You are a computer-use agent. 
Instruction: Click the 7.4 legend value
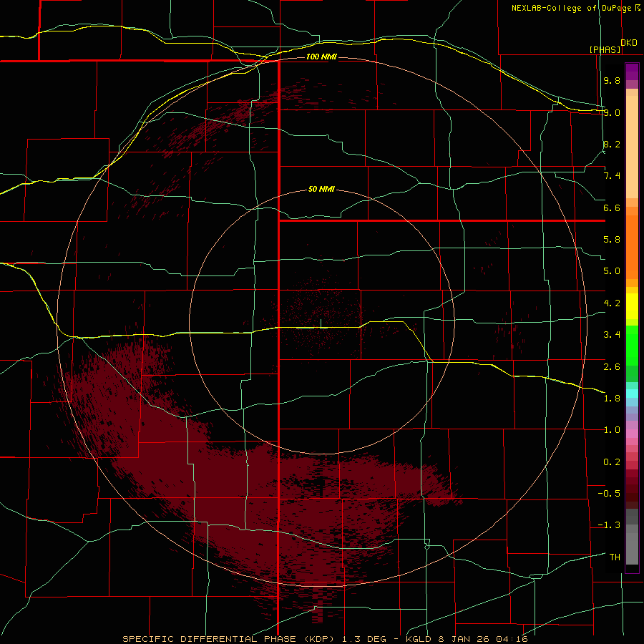click(612, 176)
